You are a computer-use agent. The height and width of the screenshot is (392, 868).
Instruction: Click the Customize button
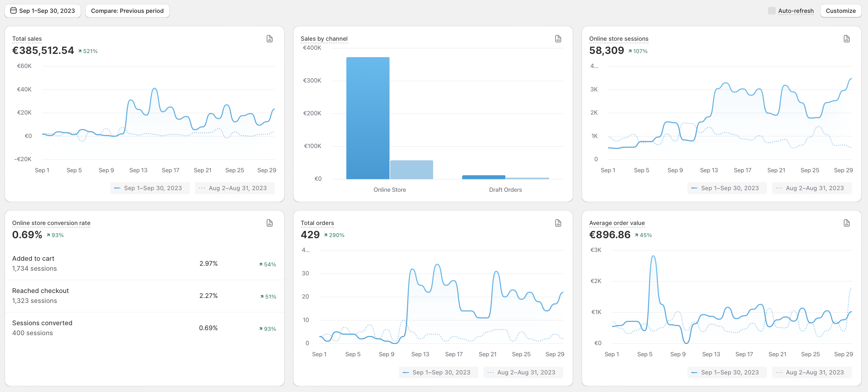click(841, 11)
